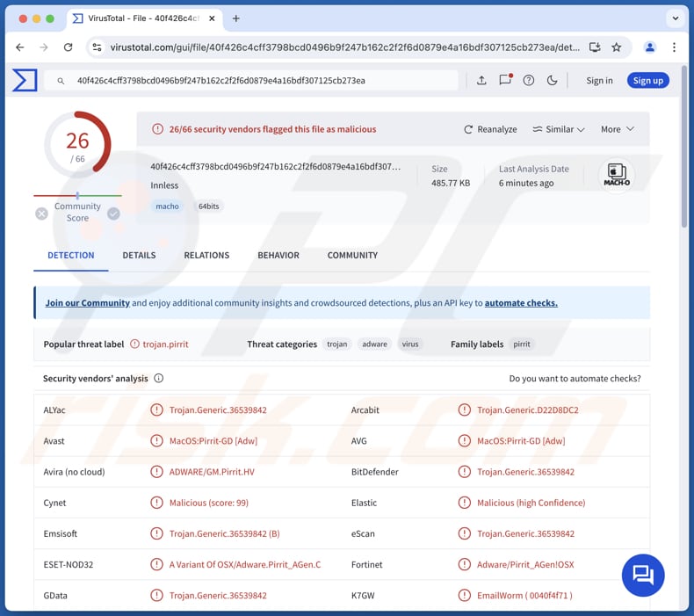The image size is (694, 616).
Task: Click the upload file icon
Action: (x=481, y=80)
